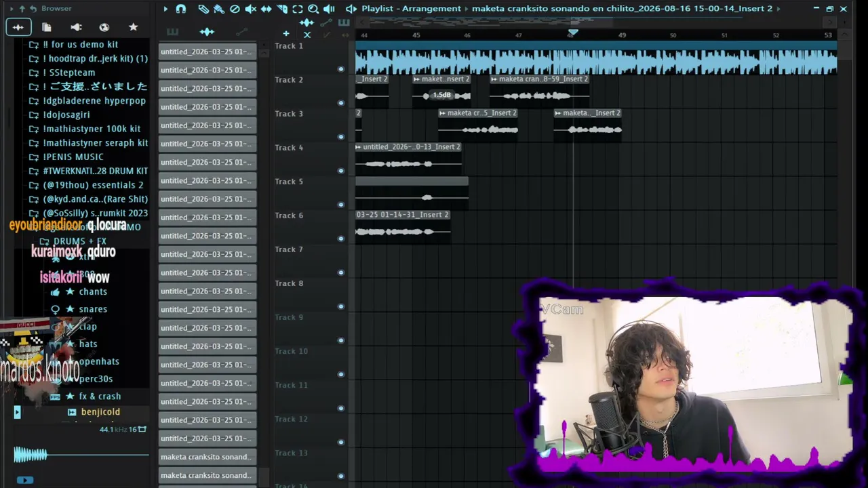Switch to the Browser sounds waveform tab
Screen dimensions: 868x488
(18, 27)
